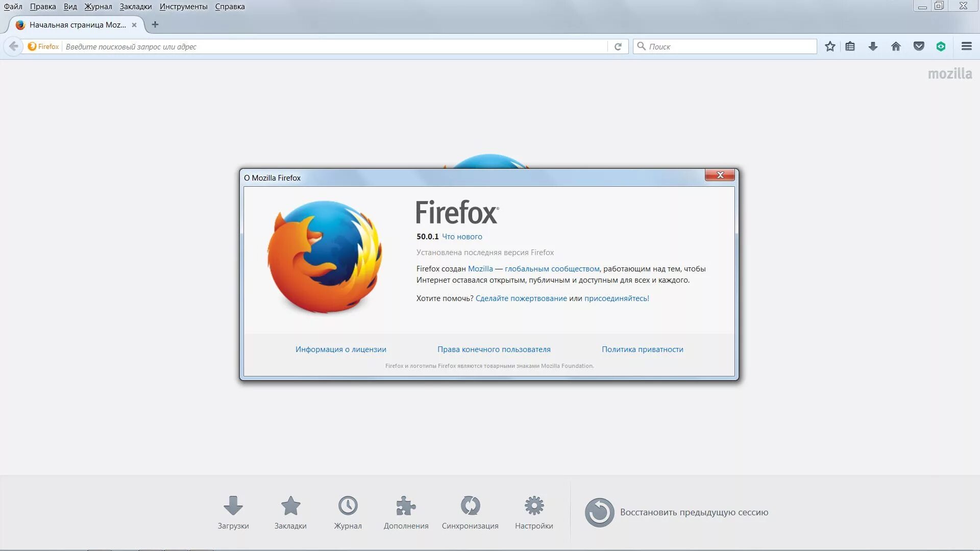Open the Закладки menu in menu bar
This screenshot has height=551, width=980.
point(136,7)
